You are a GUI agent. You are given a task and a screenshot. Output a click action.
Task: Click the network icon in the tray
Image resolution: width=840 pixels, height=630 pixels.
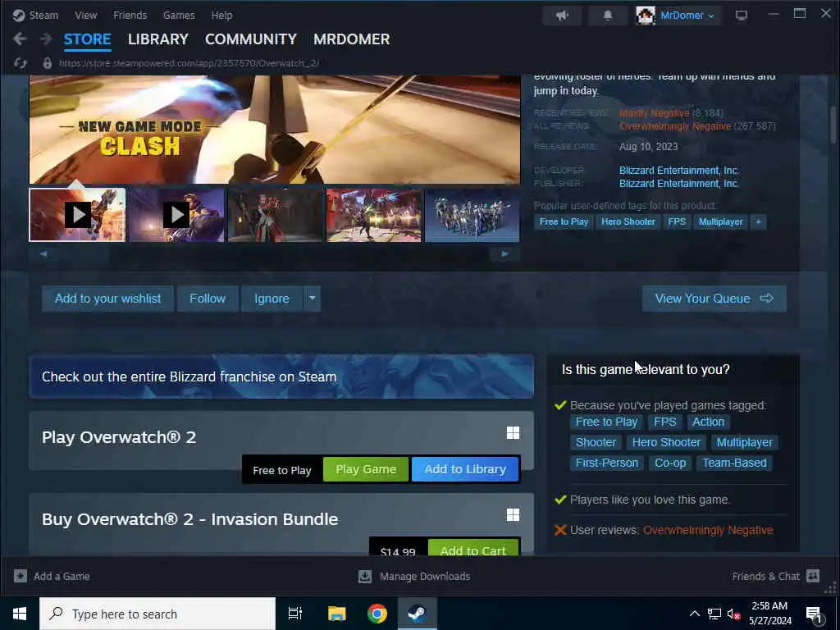click(x=714, y=614)
